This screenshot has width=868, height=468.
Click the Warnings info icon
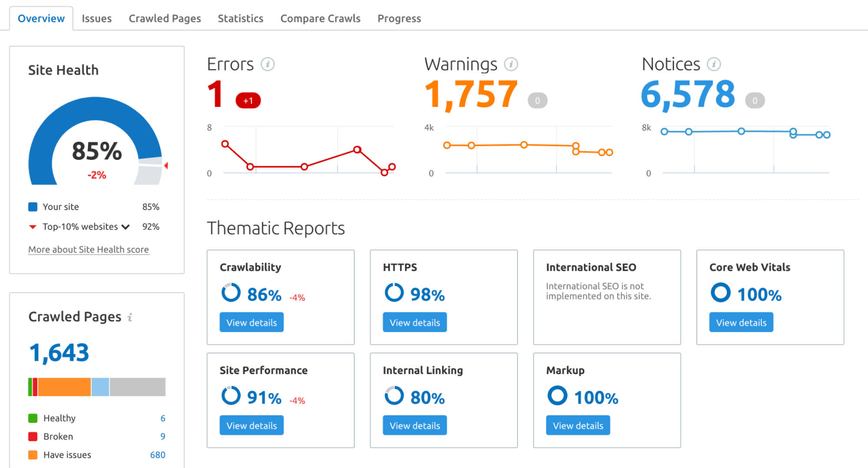(x=511, y=64)
